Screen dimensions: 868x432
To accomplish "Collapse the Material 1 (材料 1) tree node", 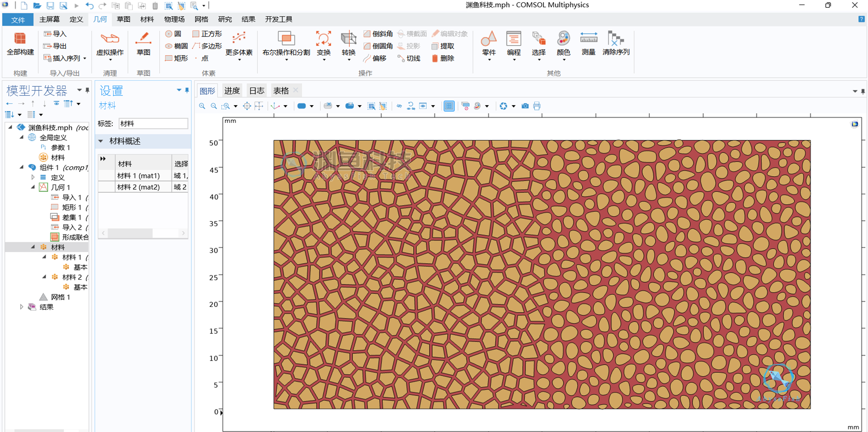I will 44,257.
